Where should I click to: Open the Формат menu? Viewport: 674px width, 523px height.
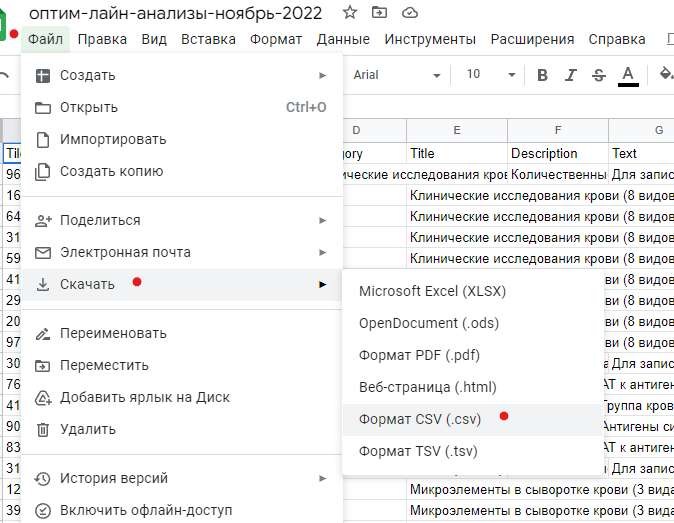tap(276, 39)
